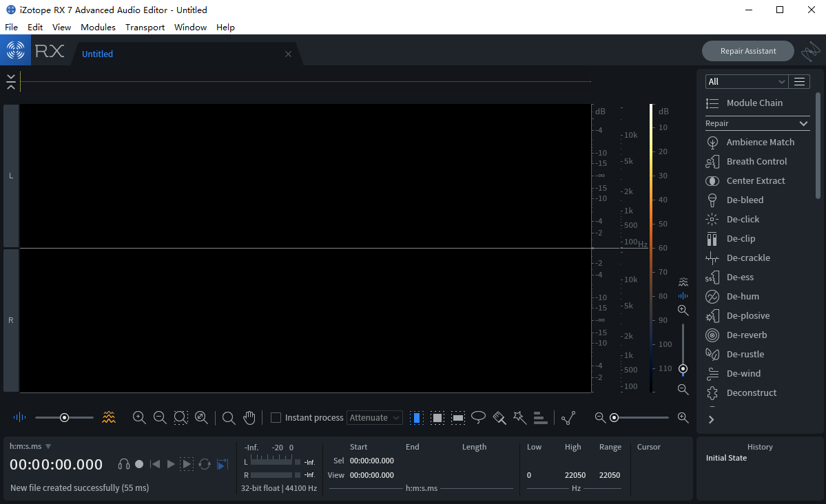This screenshot has height=504, width=826.
Task: Select the Brush selection tool
Action: click(x=499, y=417)
